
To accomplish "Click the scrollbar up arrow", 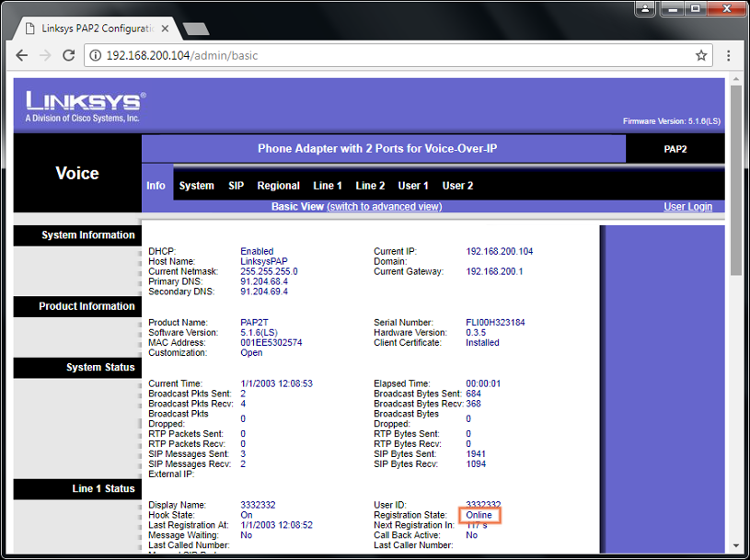I will pyautogui.click(x=736, y=78).
